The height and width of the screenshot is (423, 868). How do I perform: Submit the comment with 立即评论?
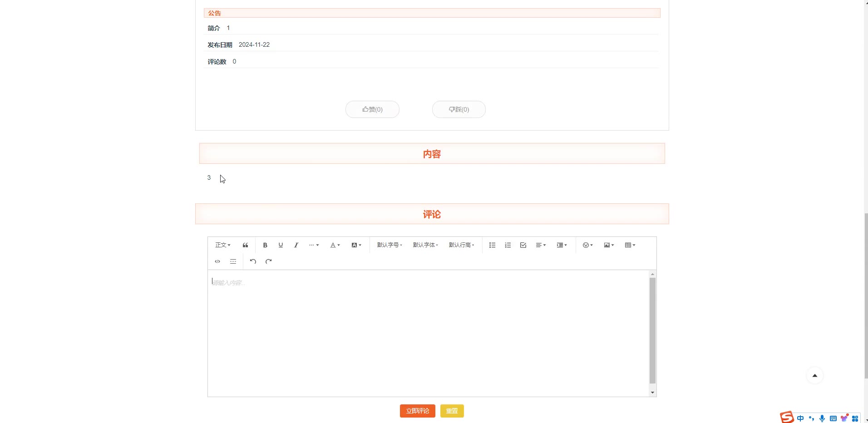point(418,411)
